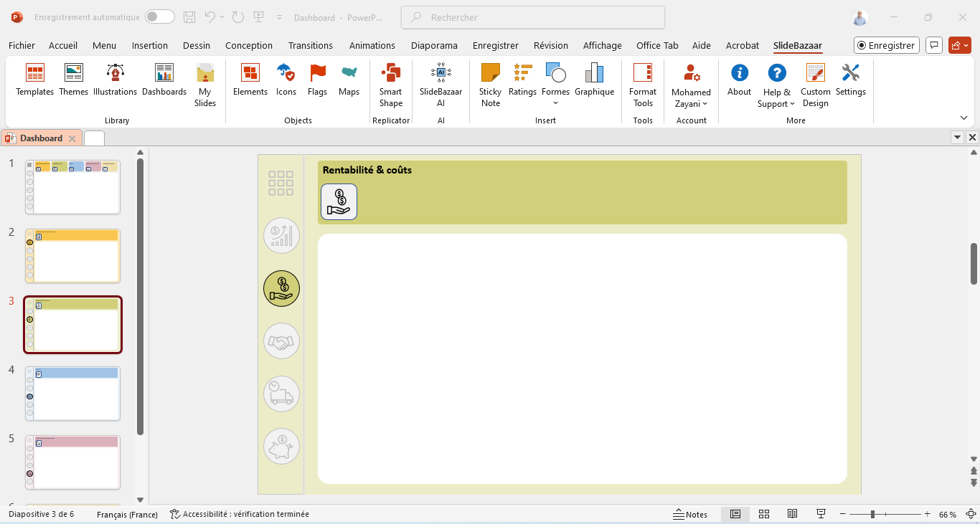Screen dimensions: 980x524
Task: Select slide 4 thumbnail
Action: [x=73, y=394]
